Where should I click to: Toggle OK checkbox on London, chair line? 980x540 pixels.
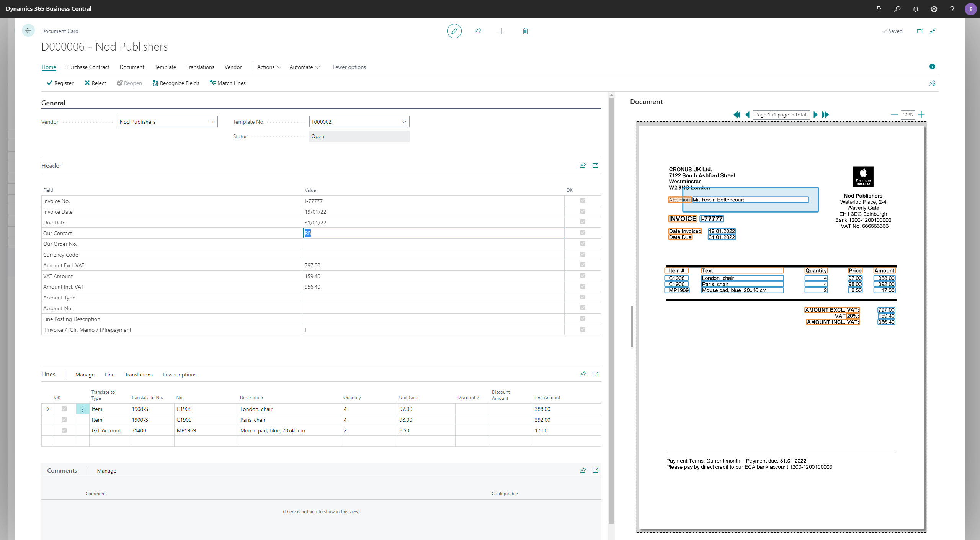point(64,409)
